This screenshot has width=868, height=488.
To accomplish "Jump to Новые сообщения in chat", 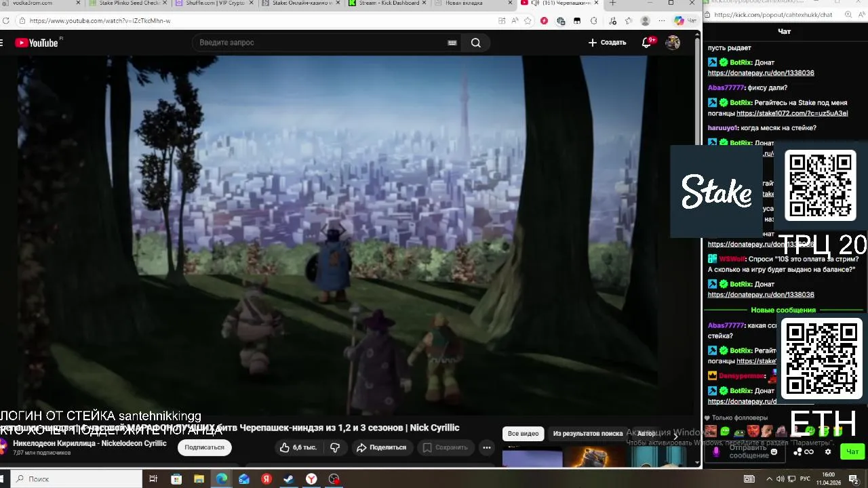I will (783, 310).
